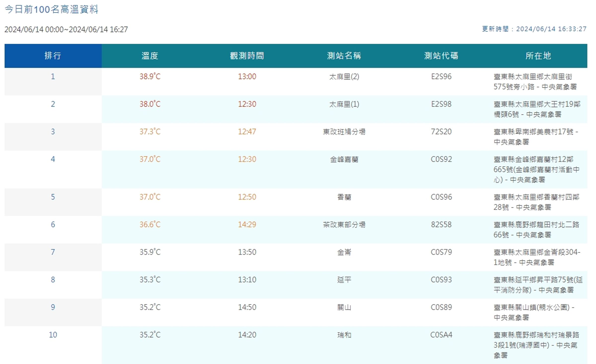Select station code C0SA4
Viewport: 596px width, 364px height.
pos(441,335)
